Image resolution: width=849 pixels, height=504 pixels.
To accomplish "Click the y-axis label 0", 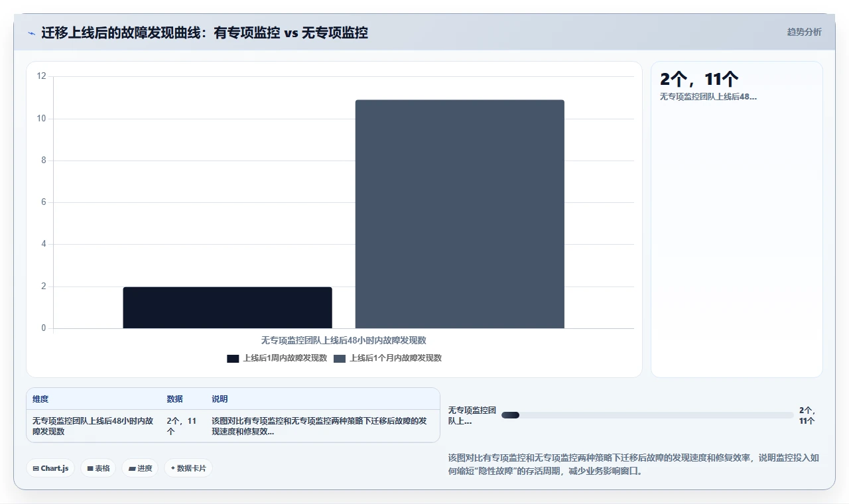I will point(44,328).
